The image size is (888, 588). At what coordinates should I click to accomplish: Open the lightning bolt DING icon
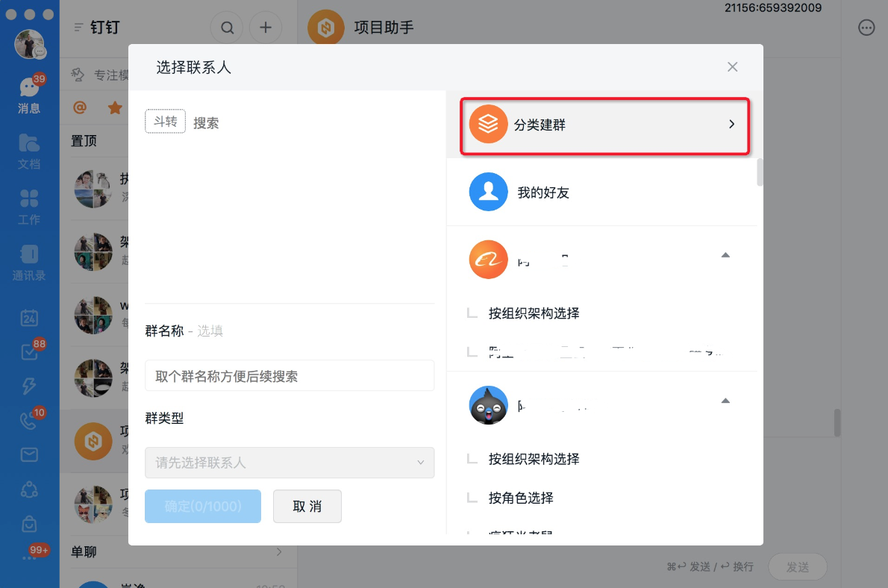(x=29, y=386)
